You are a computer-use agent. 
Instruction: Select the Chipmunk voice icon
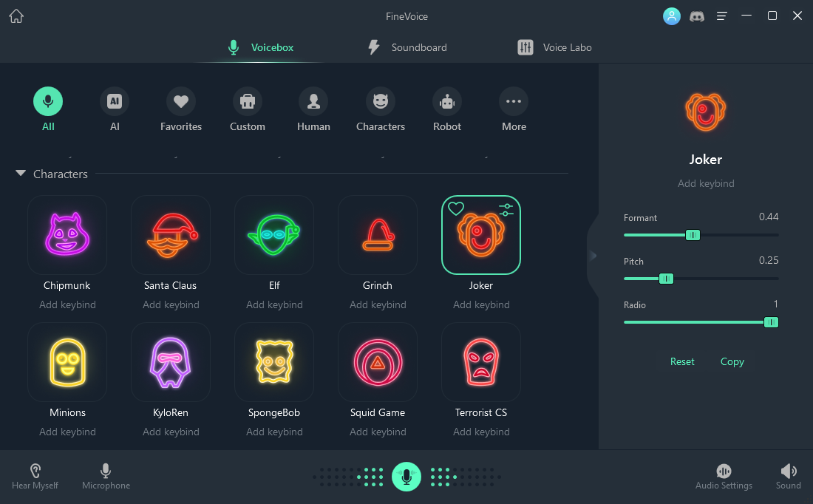point(67,235)
